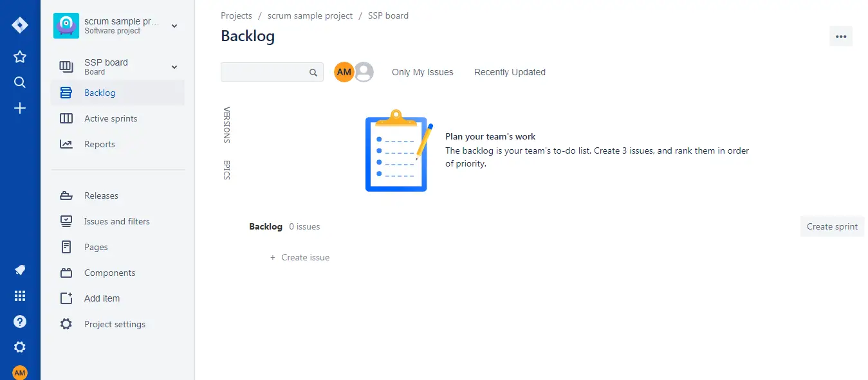Click the Releases icon

click(66, 195)
